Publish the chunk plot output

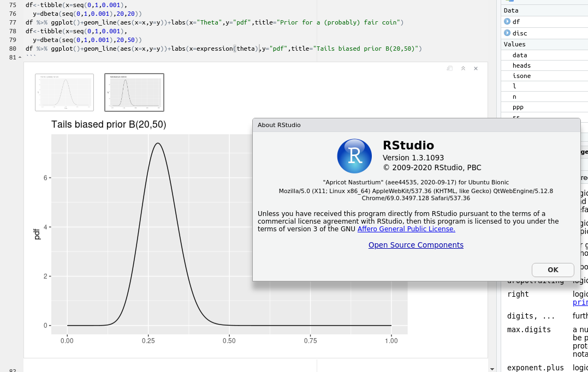pyautogui.click(x=449, y=68)
